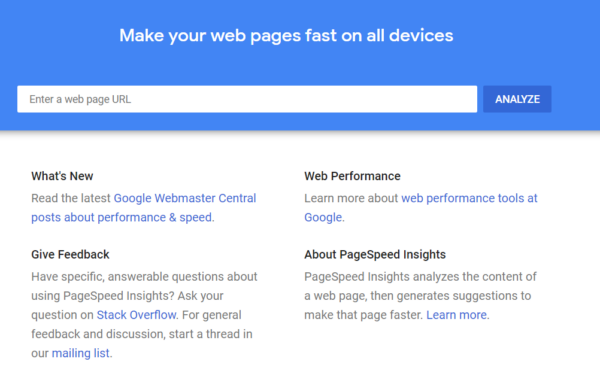This screenshot has width=600, height=389.
Task: Select the "Web Performance" heading
Action: [x=352, y=176]
